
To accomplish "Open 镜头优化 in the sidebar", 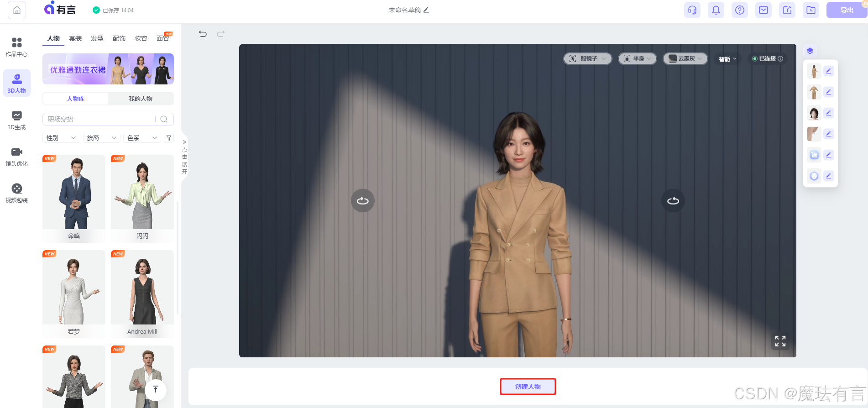I will coord(17,157).
